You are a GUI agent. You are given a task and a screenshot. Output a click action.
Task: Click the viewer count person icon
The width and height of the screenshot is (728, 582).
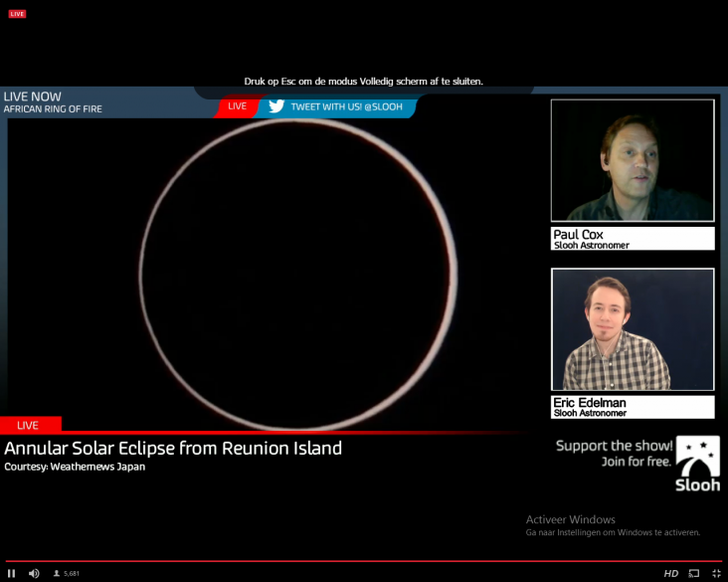(56, 573)
